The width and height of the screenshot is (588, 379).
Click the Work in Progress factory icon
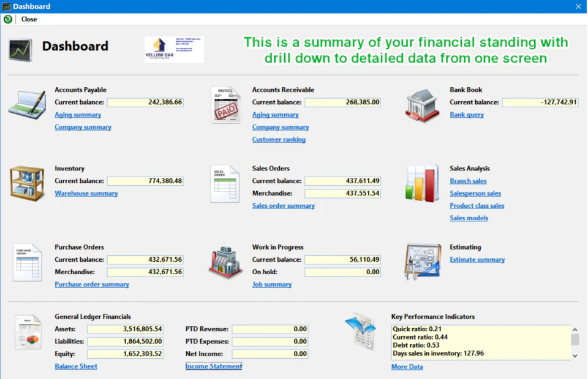click(225, 262)
